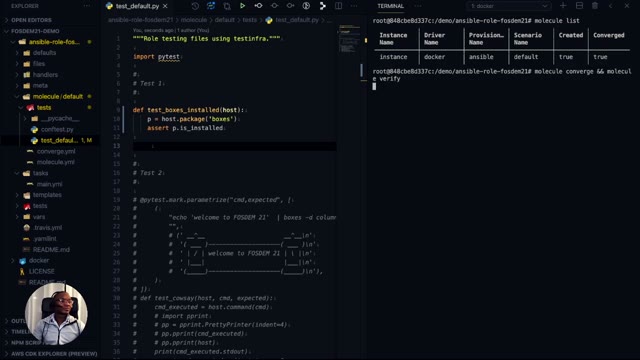The image size is (640, 360).
Task: Open converge.yml file
Action: (x=56, y=151)
